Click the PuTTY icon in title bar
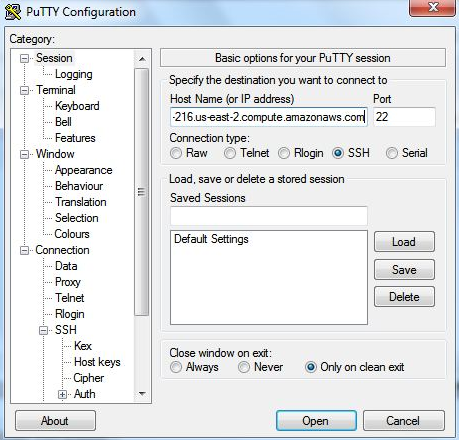The width and height of the screenshot is (459, 440). (13, 12)
